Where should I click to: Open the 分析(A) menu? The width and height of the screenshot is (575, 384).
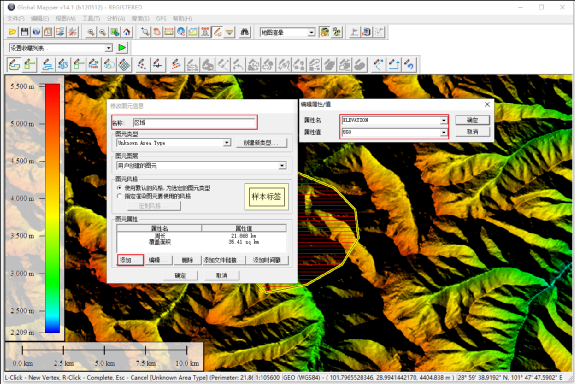pyautogui.click(x=116, y=18)
